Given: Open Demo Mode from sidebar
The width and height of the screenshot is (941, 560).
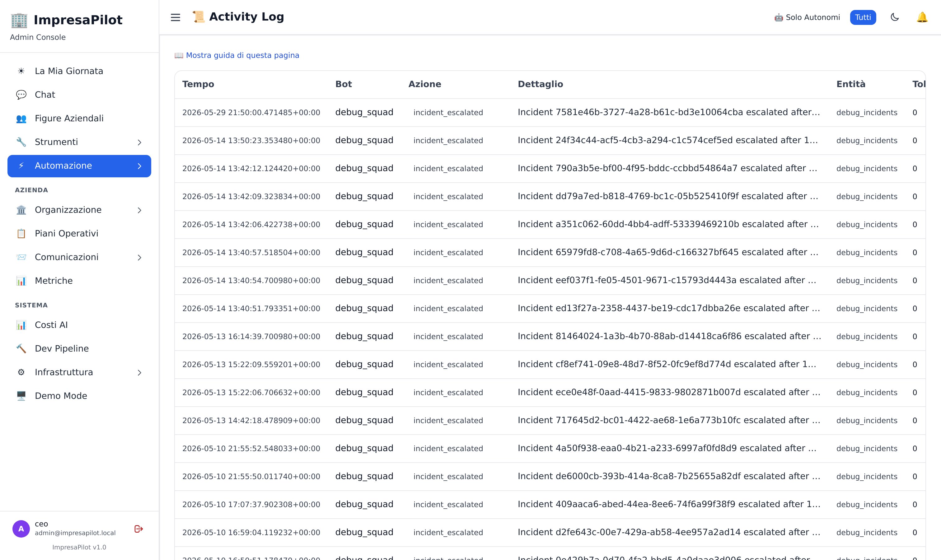Looking at the screenshot, I should click(x=79, y=396).
